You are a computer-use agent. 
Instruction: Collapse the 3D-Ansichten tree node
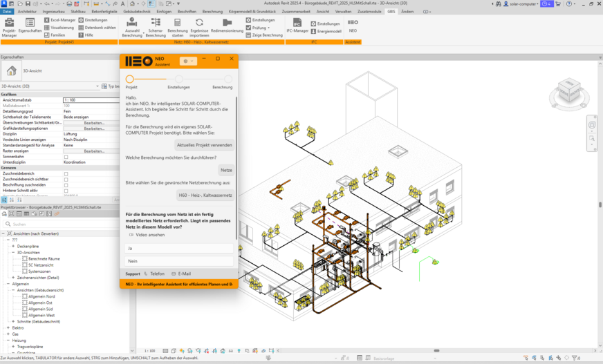[13, 252]
